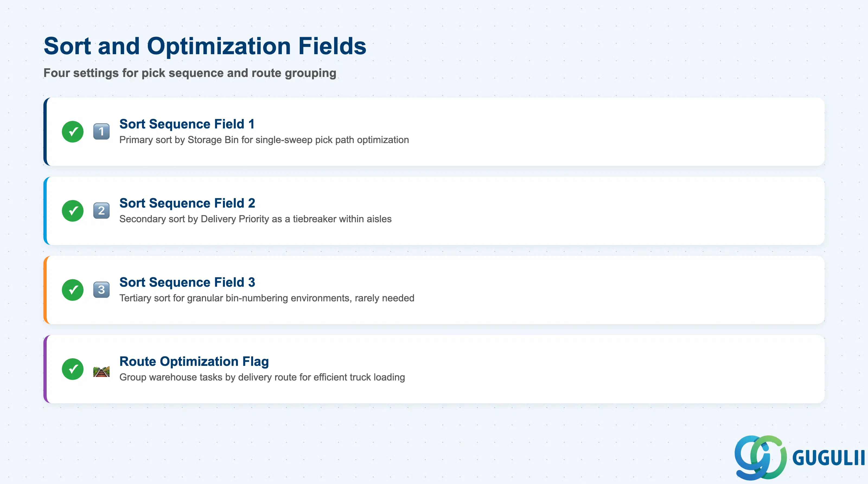Viewport: 868px width, 484px height.
Task: Select the Sort Sequence Field 1 heading
Action: tap(187, 124)
